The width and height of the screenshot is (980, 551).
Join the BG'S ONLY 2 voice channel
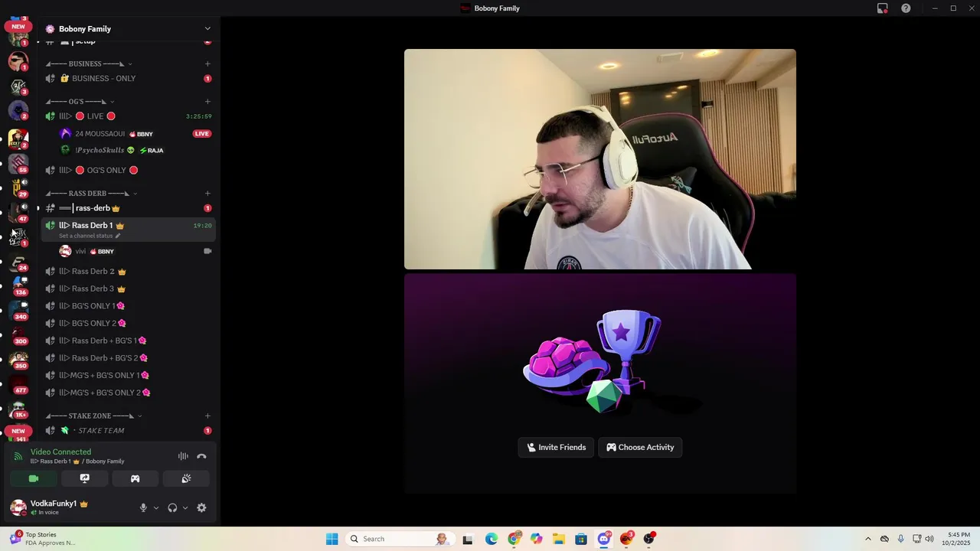point(128,323)
